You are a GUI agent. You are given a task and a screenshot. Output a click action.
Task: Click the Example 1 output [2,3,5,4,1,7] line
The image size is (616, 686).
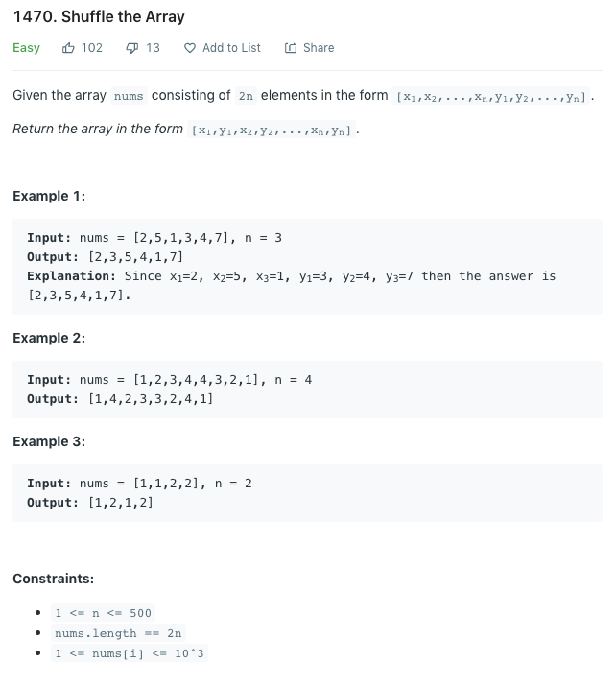pos(105,257)
